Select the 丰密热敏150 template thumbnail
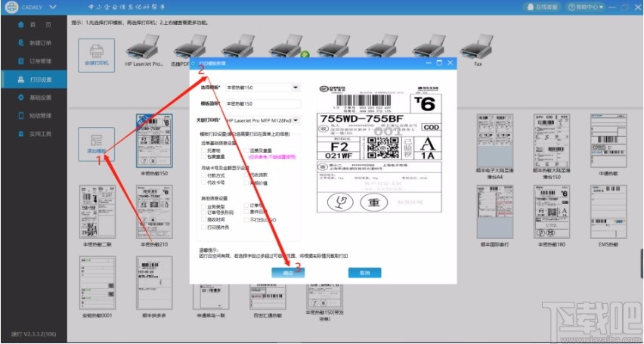This screenshot has height=344, width=644. point(154,141)
